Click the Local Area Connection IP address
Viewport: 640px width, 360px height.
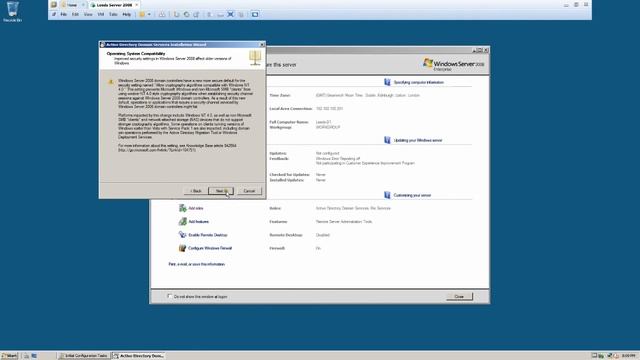coord(329,109)
